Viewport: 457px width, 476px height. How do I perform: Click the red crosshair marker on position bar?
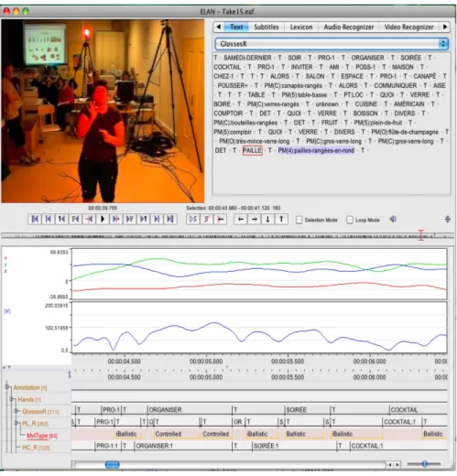[421, 235]
